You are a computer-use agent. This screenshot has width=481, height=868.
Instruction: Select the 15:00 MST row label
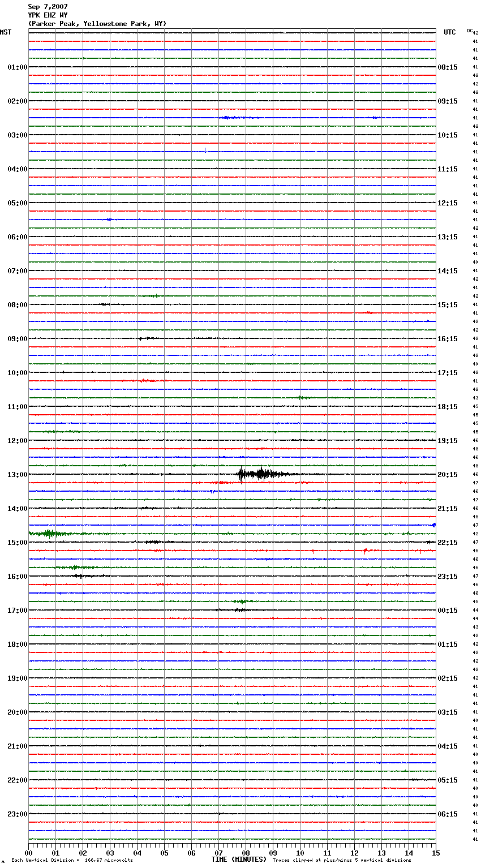18,543
